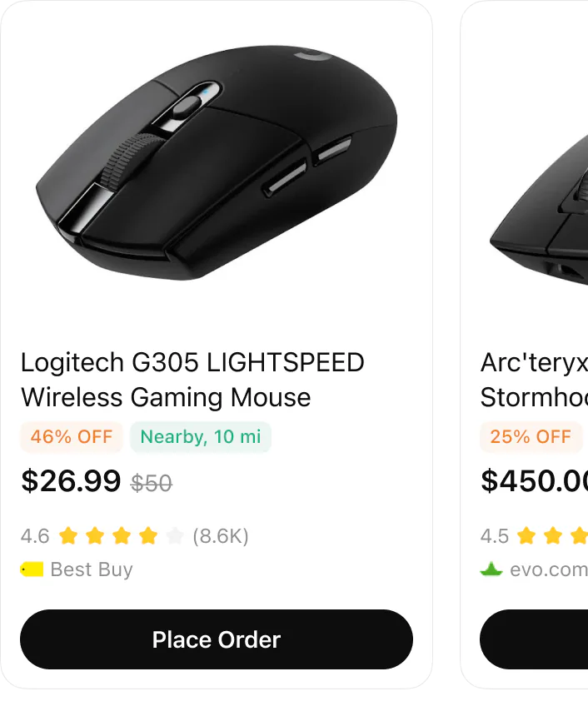Open the Logitech G305 product title
Image resolution: width=588 pixels, height=716 pixels.
192,380
